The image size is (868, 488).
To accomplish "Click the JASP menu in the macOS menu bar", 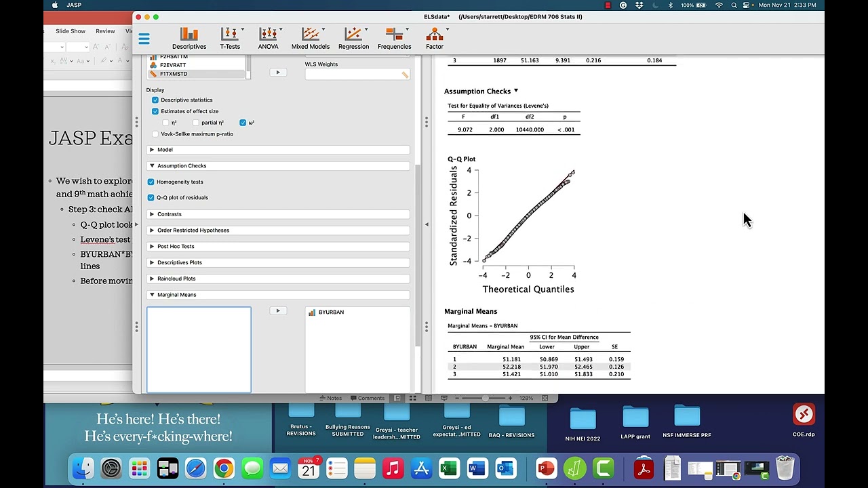I will [74, 5].
